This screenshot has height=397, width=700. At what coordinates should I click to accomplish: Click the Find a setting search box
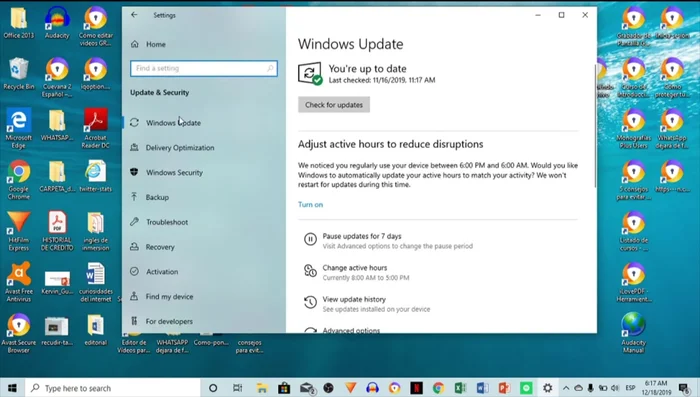204,68
